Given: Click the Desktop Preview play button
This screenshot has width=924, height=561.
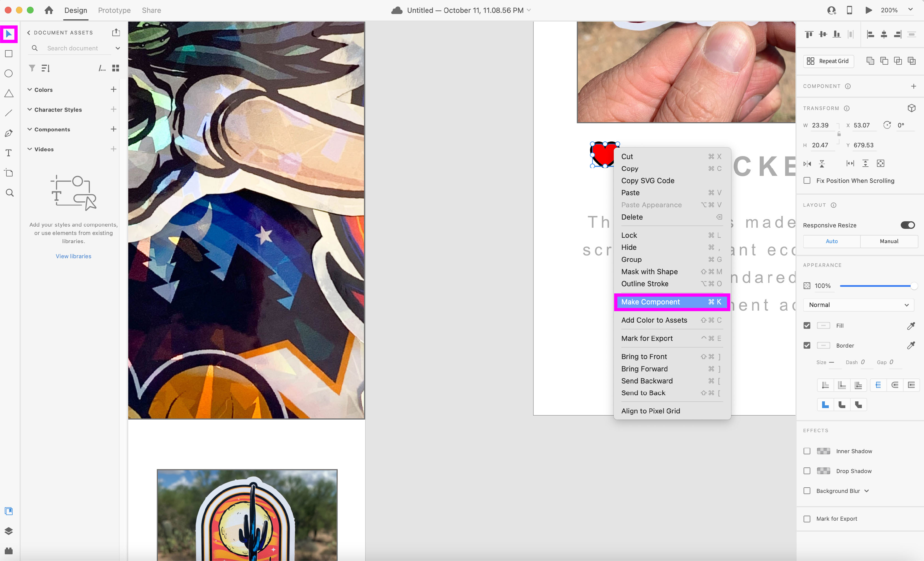Looking at the screenshot, I should [868, 10].
